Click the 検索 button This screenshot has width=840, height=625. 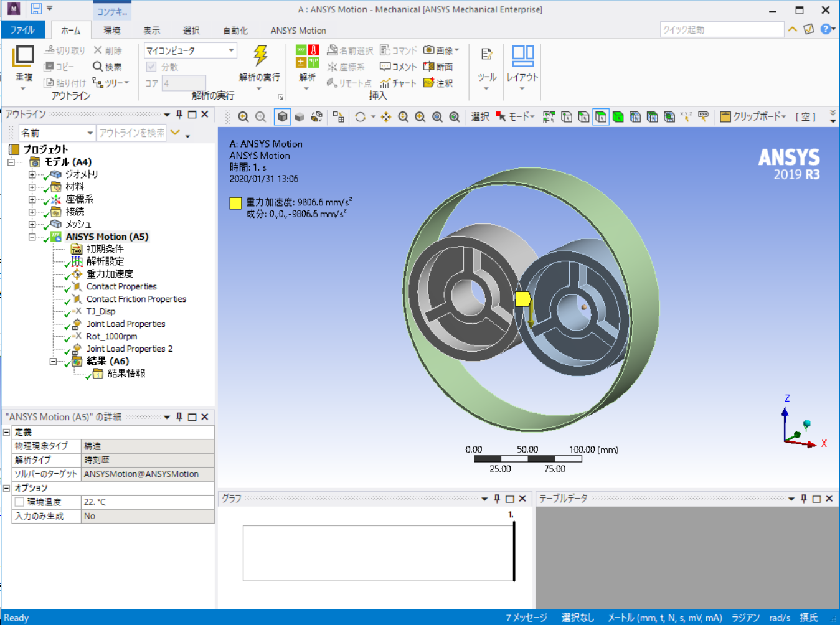[107, 67]
